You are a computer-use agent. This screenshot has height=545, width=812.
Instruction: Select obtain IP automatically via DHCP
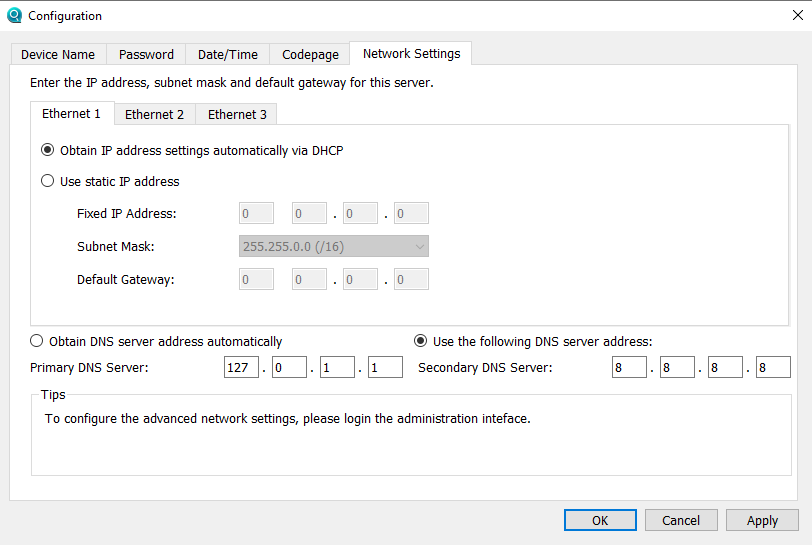tap(192, 150)
